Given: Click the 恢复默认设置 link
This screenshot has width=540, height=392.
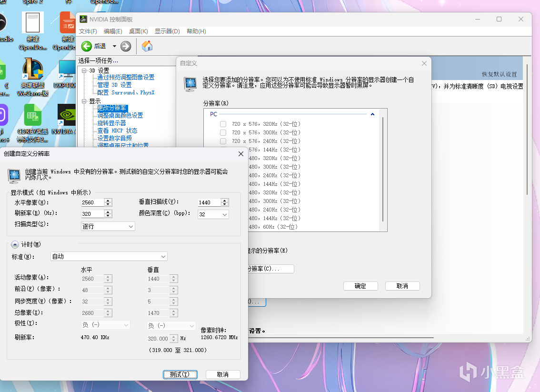Looking at the screenshot, I should [499, 74].
